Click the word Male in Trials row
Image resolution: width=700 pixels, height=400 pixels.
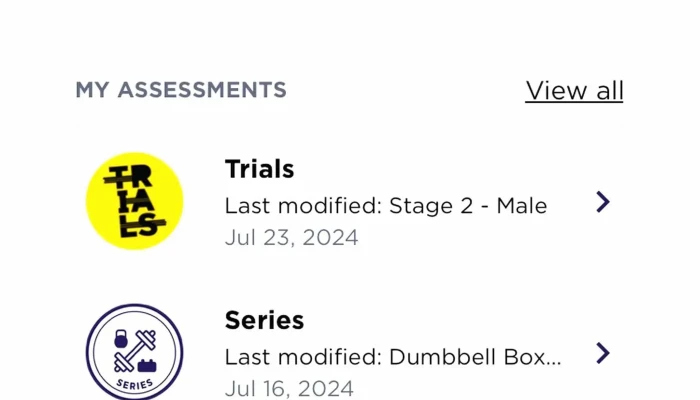point(522,206)
